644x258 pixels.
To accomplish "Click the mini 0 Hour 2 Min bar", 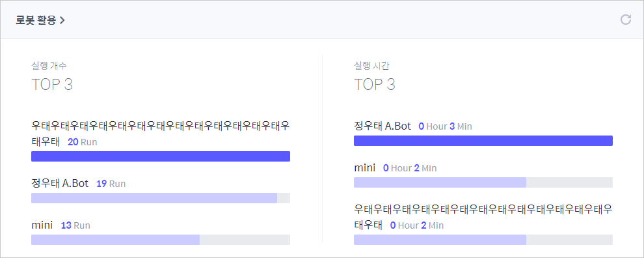I will tap(483, 182).
